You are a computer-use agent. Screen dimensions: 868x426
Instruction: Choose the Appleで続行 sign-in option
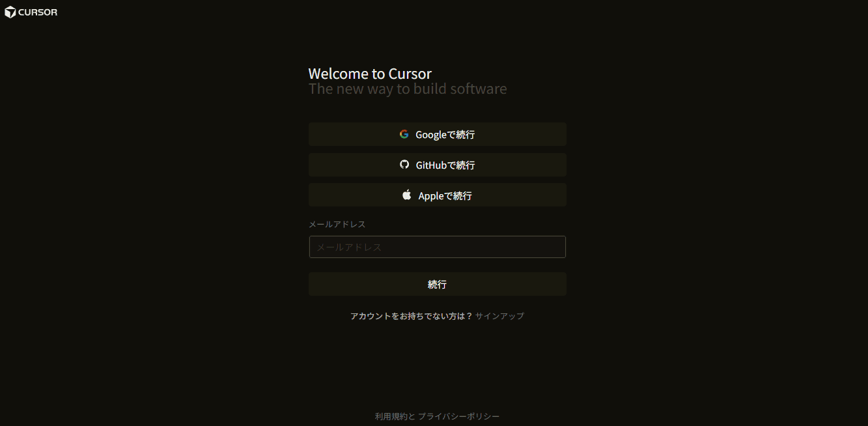coord(437,194)
